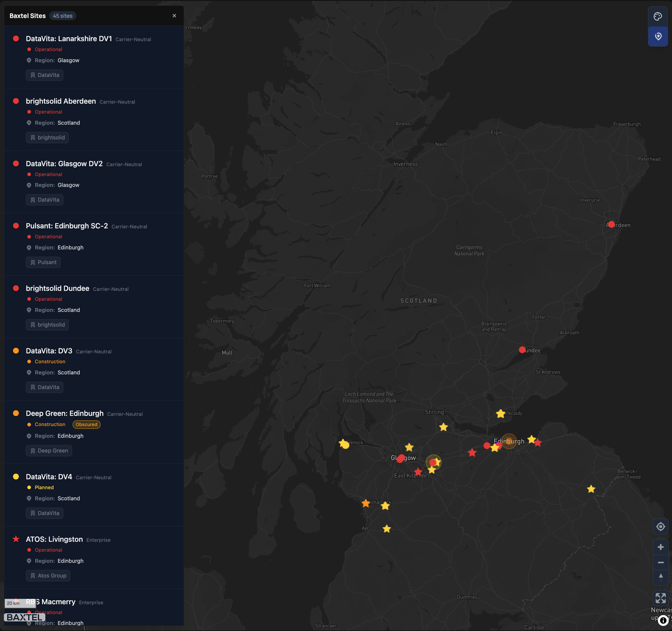Click the highlighted orange marker at Edinburgh
The image size is (672, 631).
point(509,441)
